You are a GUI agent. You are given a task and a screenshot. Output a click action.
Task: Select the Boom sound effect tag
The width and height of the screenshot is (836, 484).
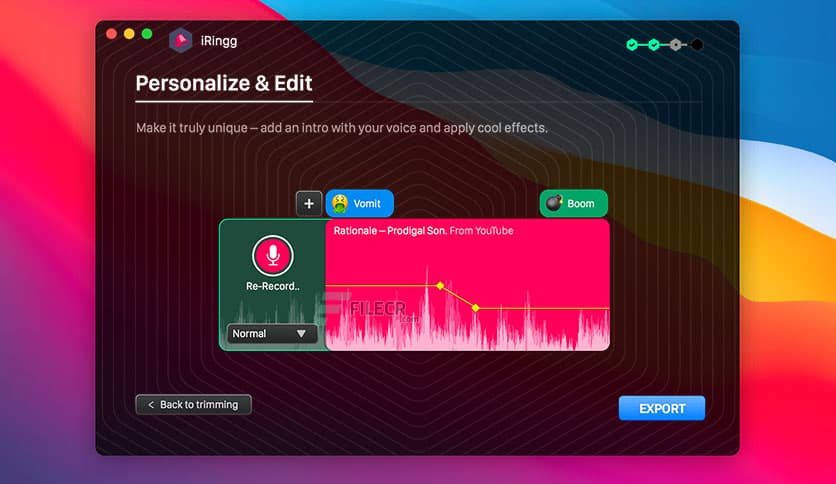(x=574, y=203)
